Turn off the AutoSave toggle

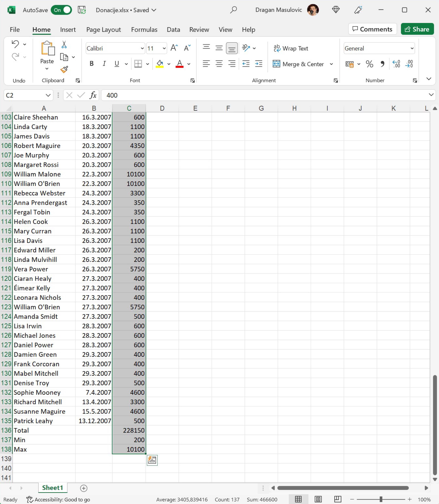[61, 10]
